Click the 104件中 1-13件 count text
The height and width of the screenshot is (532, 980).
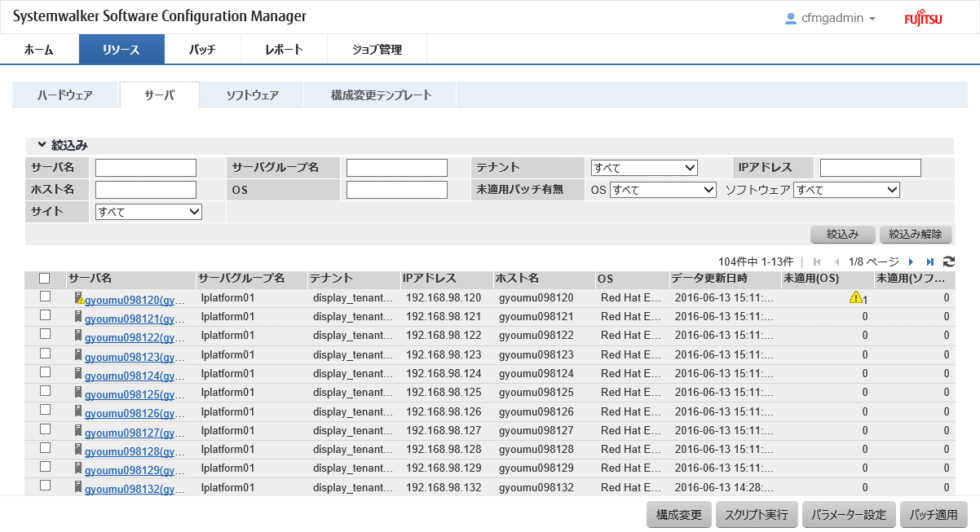[756, 262]
